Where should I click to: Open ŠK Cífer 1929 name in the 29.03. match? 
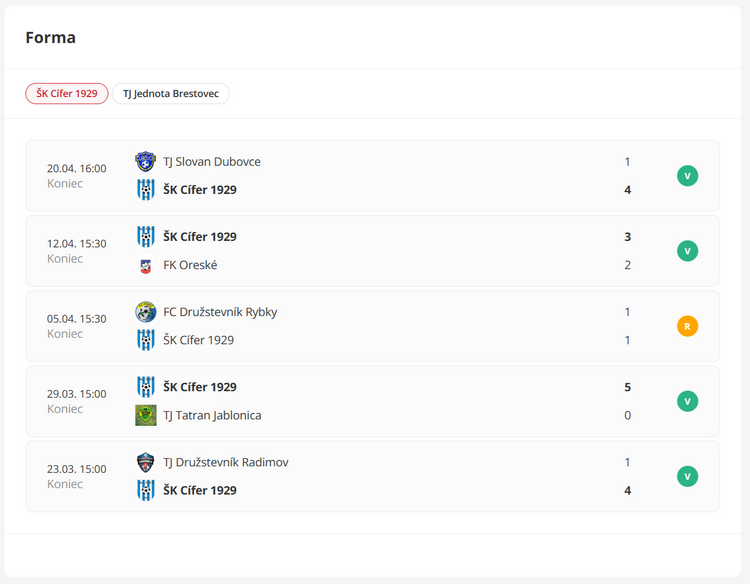200,387
